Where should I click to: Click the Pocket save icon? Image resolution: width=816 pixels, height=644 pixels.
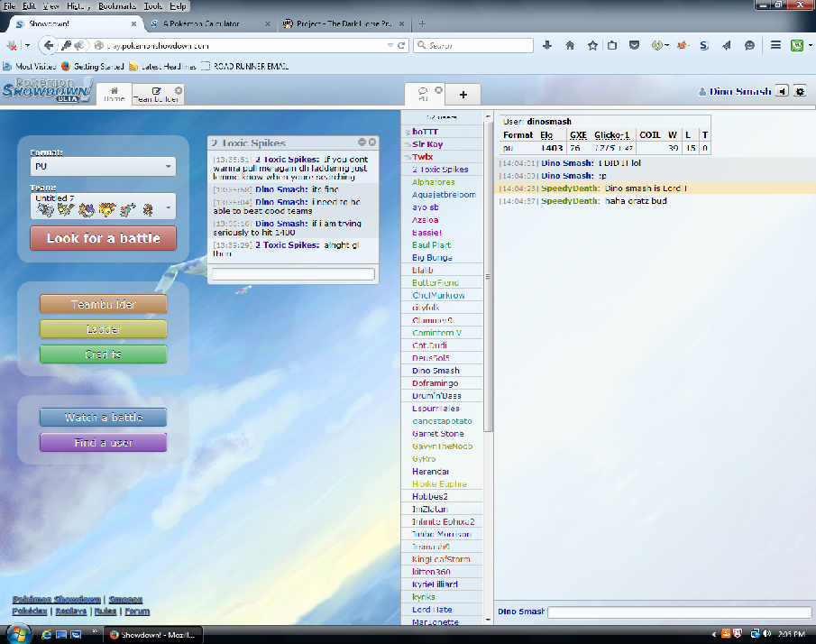tap(634, 46)
